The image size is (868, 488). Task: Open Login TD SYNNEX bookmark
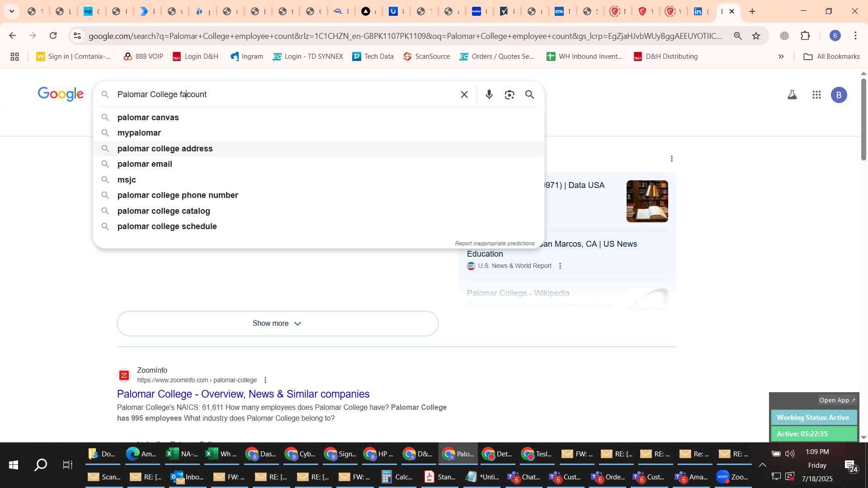[308, 56]
